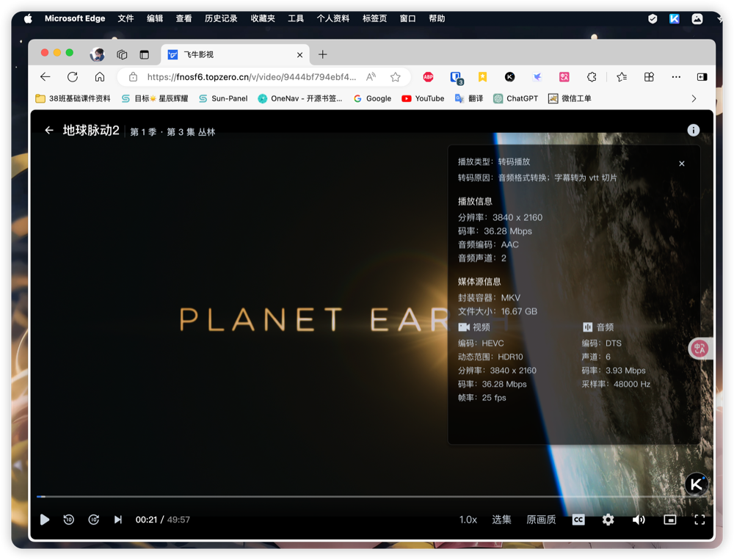Image resolution: width=734 pixels, height=560 pixels.
Task: Activate read aloud icon
Action: coord(371,77)
